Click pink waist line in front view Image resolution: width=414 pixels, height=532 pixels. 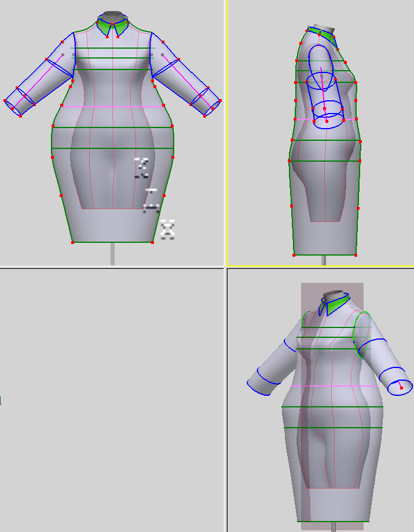point(112,107)
